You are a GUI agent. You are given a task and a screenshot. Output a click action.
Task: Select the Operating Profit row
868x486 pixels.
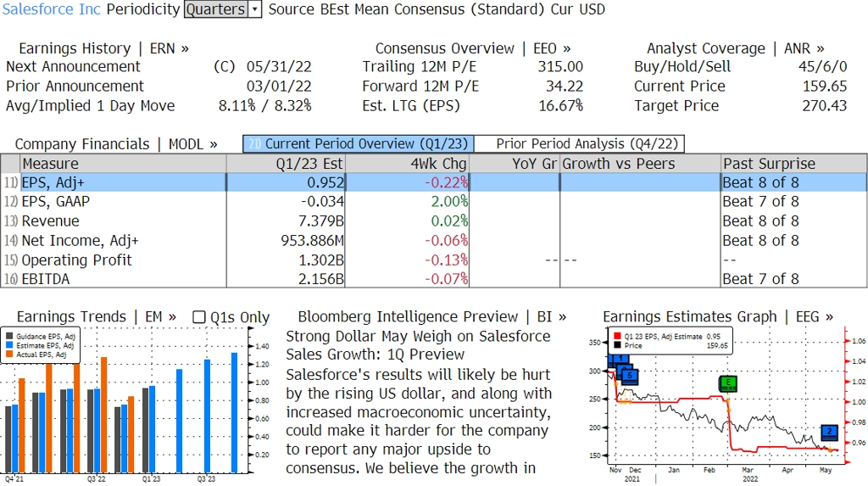(x=434, y=260)
